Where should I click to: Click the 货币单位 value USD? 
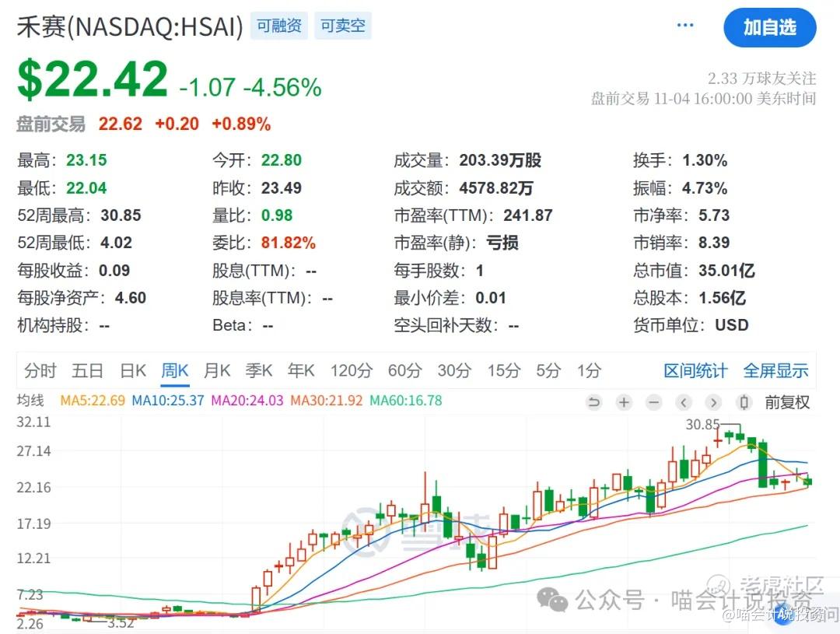tap(731, 324)
